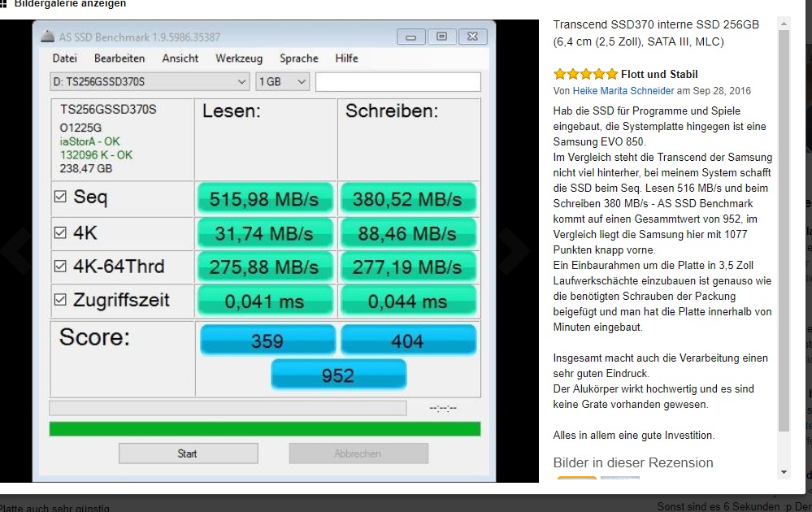Click the Start benchmark button

click(188, 453)
